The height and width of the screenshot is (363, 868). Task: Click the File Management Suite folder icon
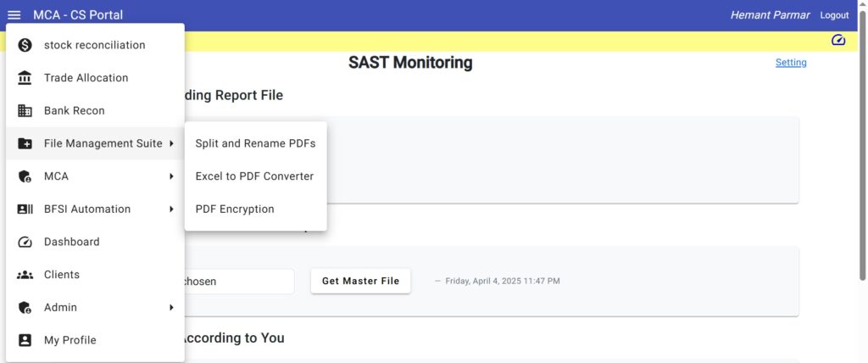coord(25,143)
